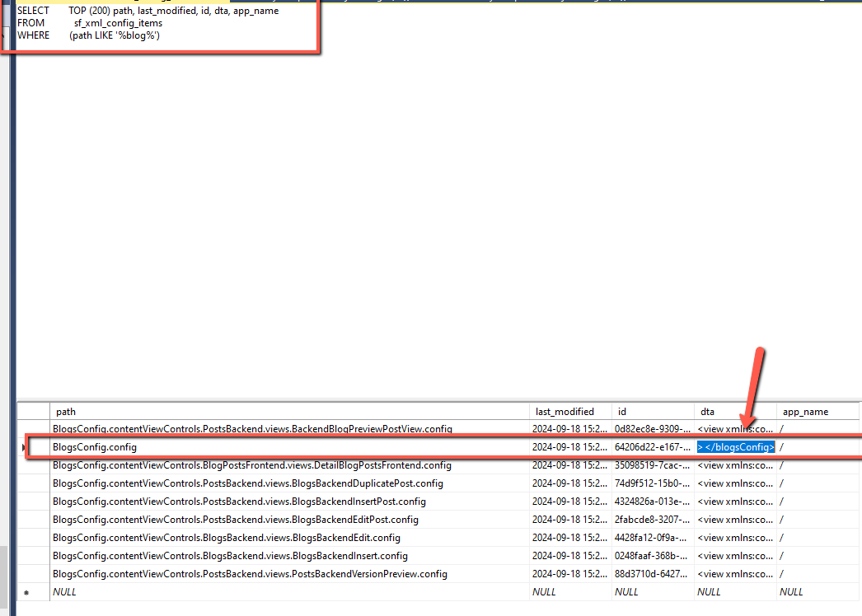Click the id cell starting 64206d22-e167

(x=653, y=447)
